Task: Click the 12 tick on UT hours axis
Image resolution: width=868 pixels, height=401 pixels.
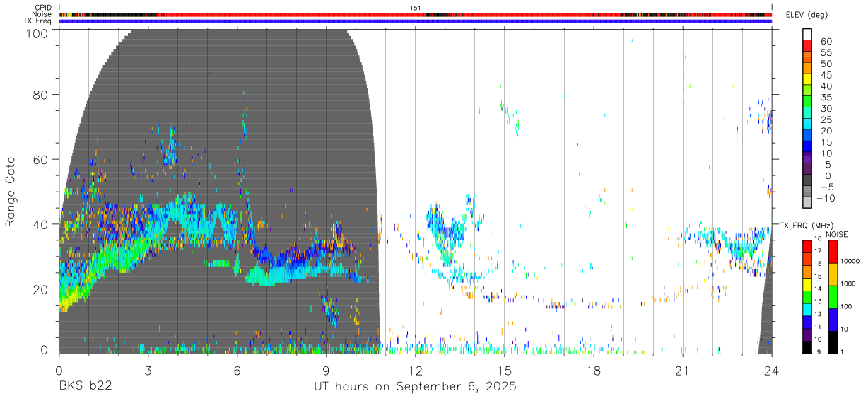Action: pos(415,371)
